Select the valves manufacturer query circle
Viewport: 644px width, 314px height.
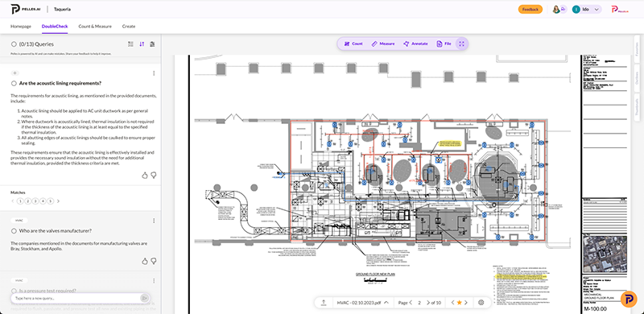coord(14,231)
